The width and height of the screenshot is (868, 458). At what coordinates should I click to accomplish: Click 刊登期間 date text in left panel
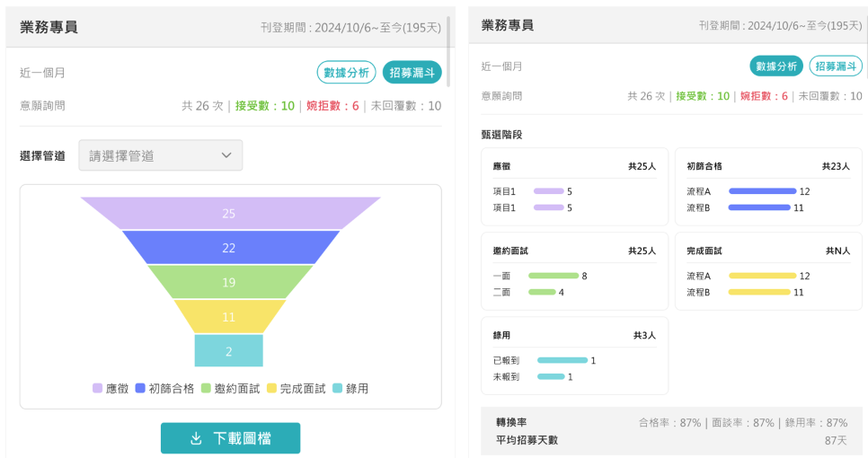click(x=351, y=28)
